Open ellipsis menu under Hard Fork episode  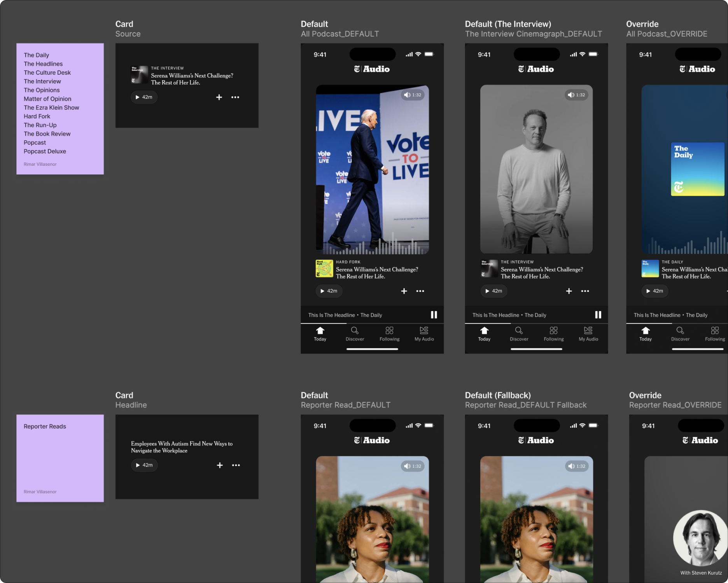(x=420, y=291)
